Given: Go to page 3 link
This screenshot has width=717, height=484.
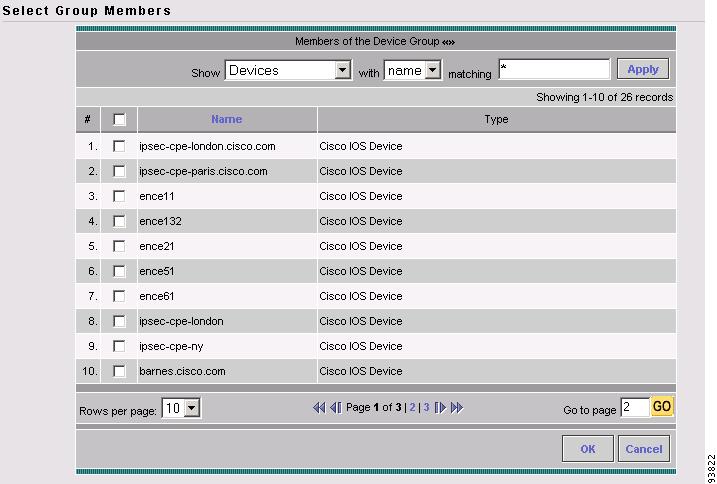Looking at the screenshot, I should (x=426, y=407).
